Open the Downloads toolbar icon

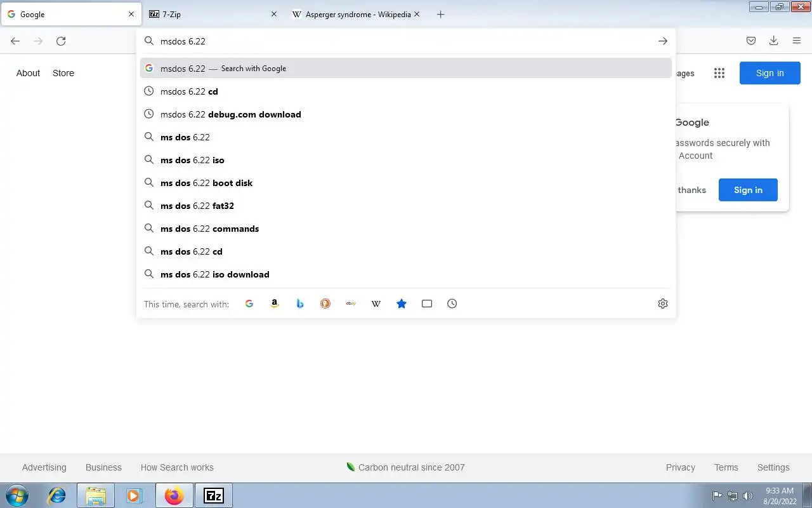click(x=774, y=41)
